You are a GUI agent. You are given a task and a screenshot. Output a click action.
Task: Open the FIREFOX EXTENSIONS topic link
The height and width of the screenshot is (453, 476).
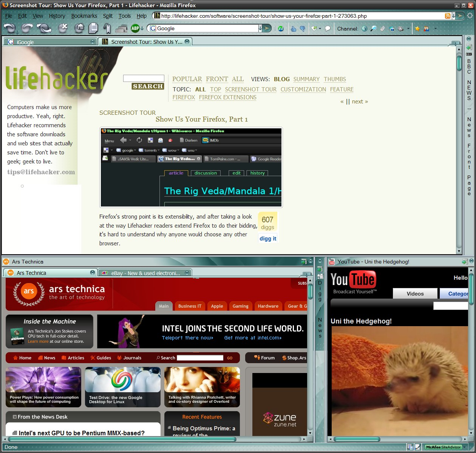(228, 97)
